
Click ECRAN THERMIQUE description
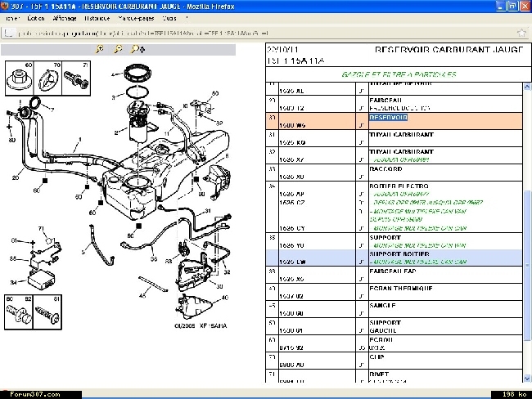click(x=401, y=288)
